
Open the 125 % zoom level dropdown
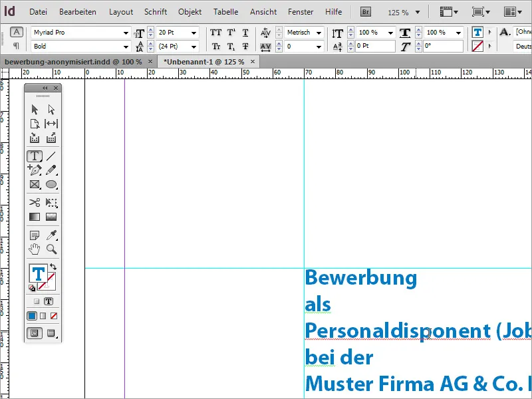(418, 13)
